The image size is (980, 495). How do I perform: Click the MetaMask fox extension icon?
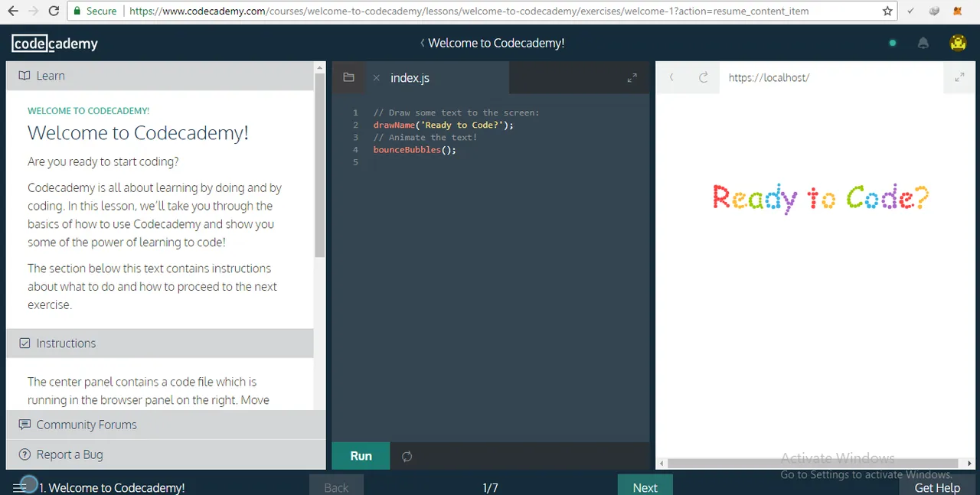coord(958,11)
